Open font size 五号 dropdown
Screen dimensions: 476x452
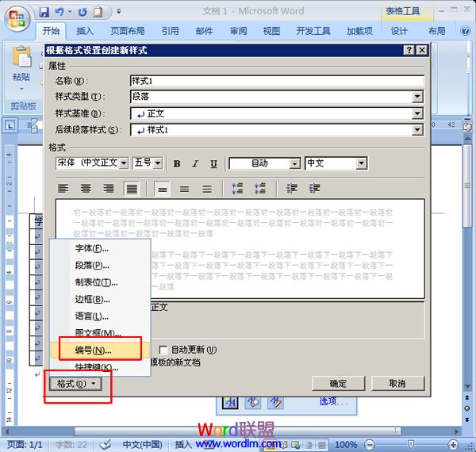coord(158,163)
